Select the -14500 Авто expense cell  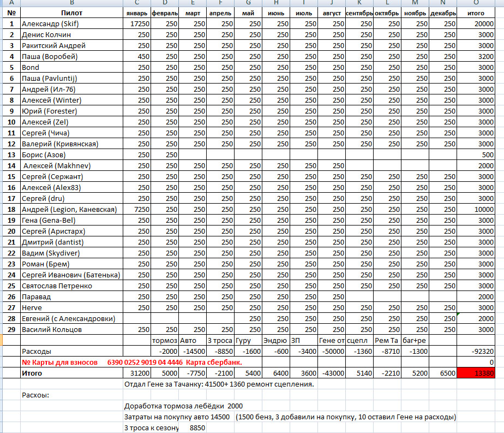[x=193, y=352]
